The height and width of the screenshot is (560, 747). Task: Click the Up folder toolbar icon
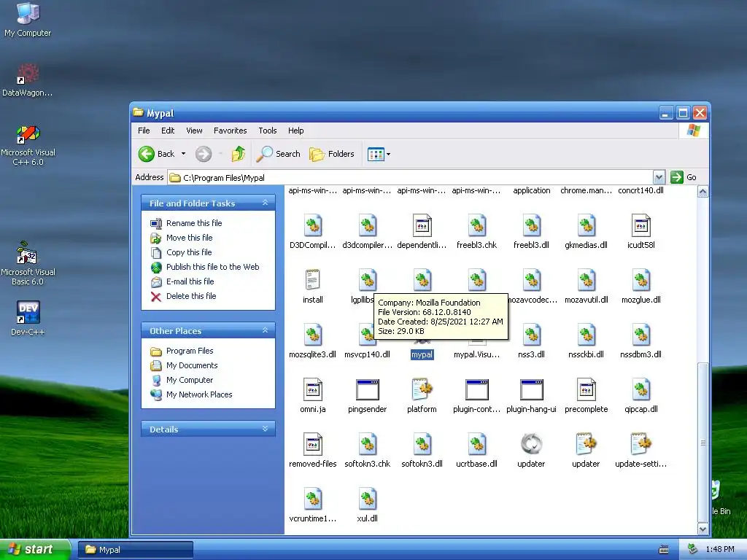(239, 154)
